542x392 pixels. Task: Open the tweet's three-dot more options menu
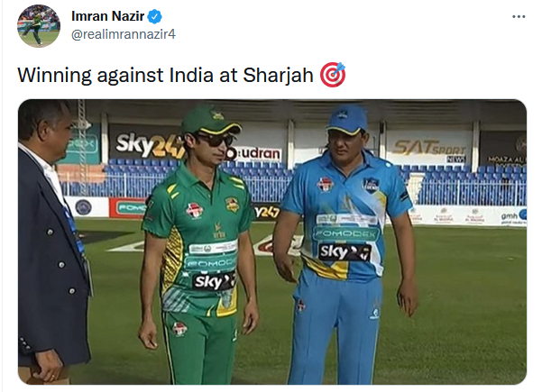[519, 16]
